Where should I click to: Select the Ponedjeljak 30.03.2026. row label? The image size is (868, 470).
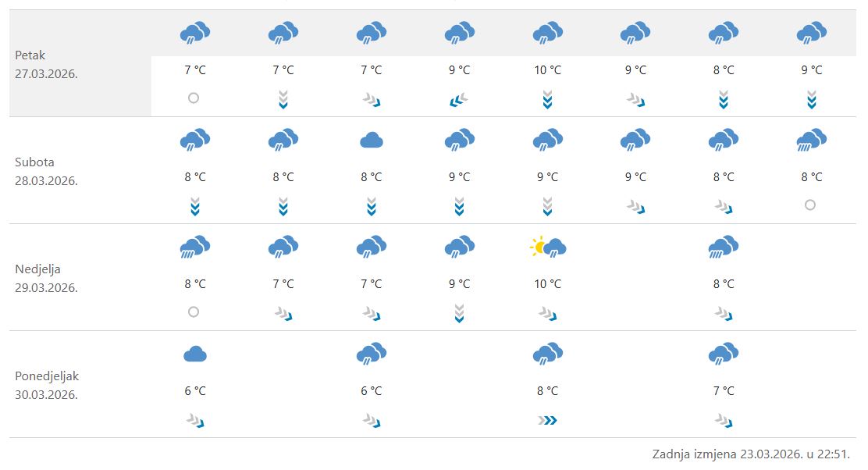[x=47, y=385]
